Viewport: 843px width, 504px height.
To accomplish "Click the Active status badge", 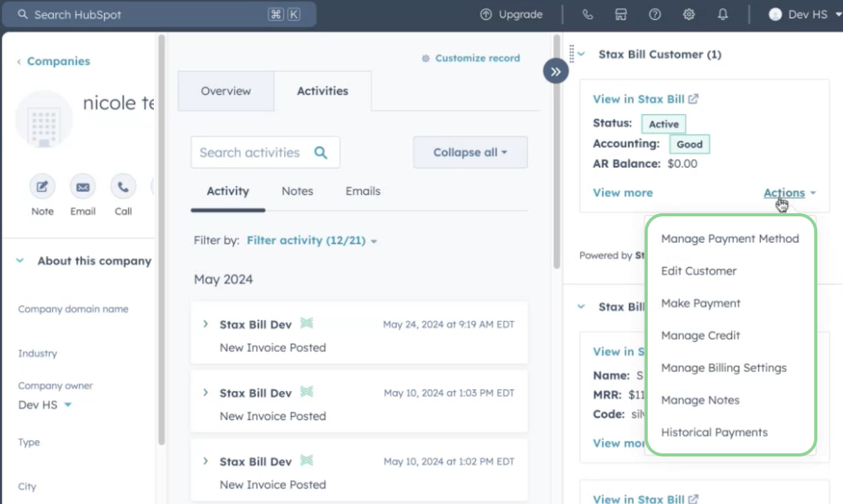I will [x=664, y=124].
